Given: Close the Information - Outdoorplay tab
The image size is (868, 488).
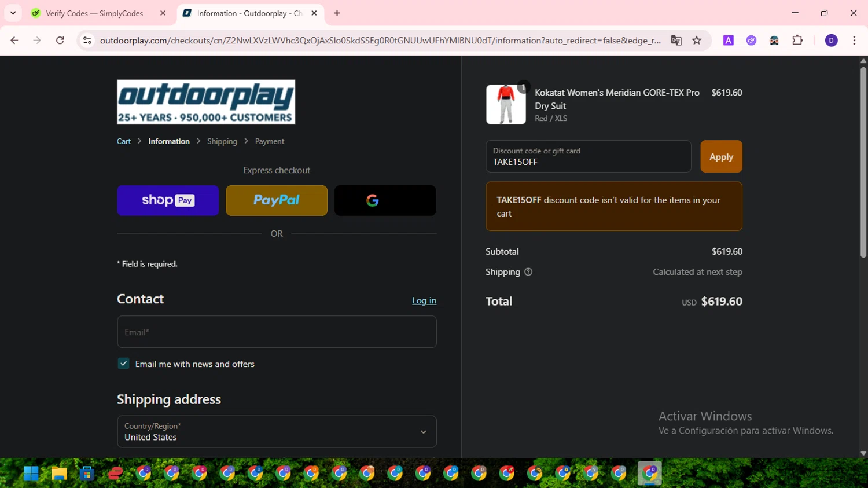Looking at the screenshot, I should coord(314,13).
